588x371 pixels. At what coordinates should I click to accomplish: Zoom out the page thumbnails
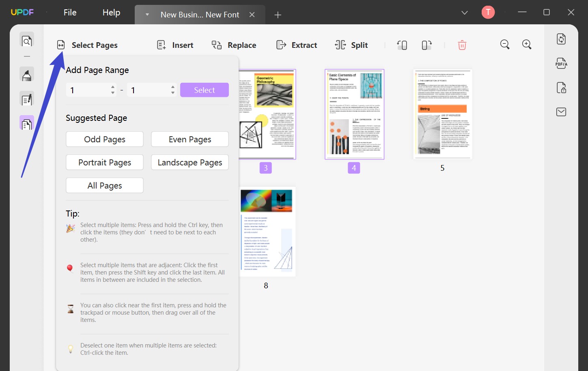click(505, 45)
